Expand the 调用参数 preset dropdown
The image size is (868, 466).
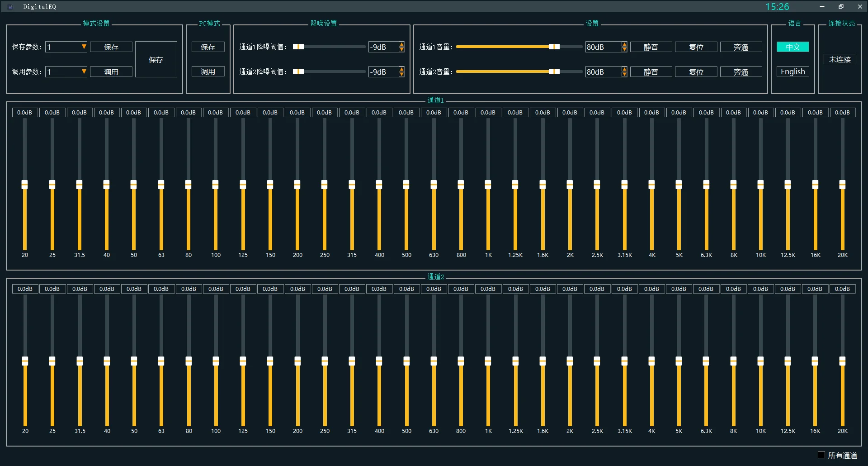[84, 71]
